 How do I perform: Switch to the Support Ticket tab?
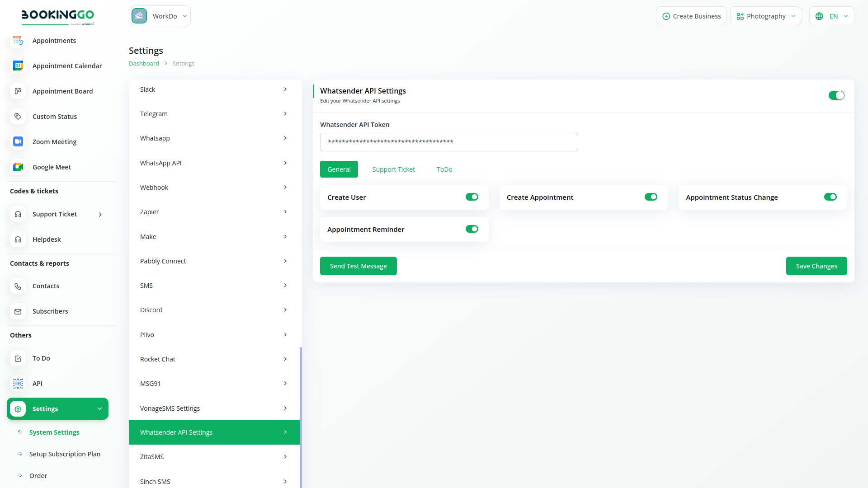point(393,169)
